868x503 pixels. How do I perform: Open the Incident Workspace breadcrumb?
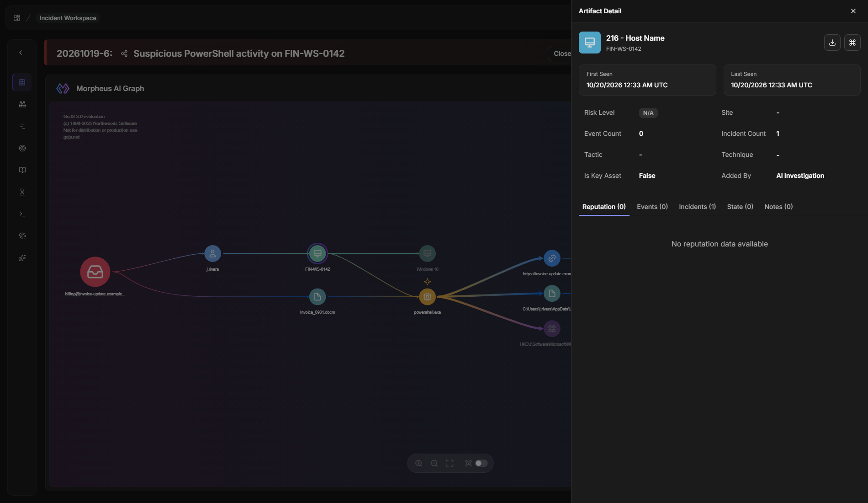coord(68,18)
